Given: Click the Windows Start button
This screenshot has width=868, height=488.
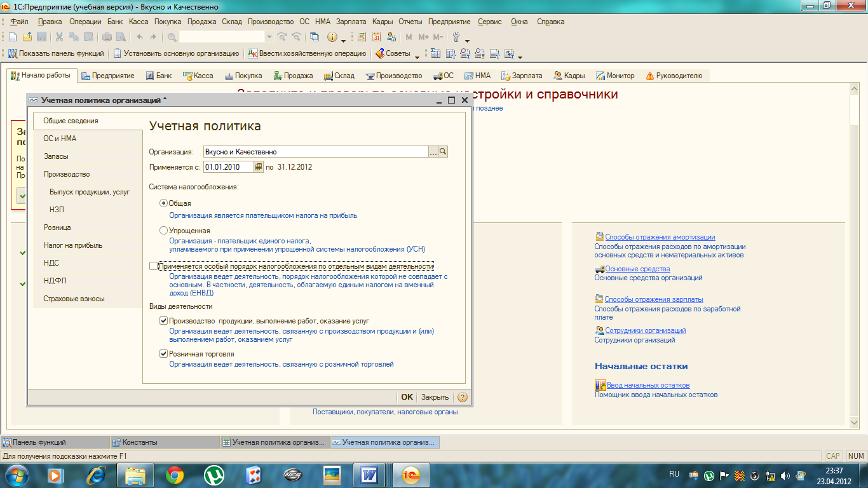Looking at the screenshot, I should click(17, 475).
